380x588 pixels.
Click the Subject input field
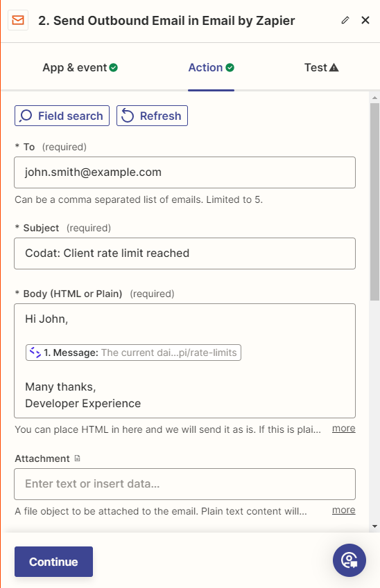(184, 253)
